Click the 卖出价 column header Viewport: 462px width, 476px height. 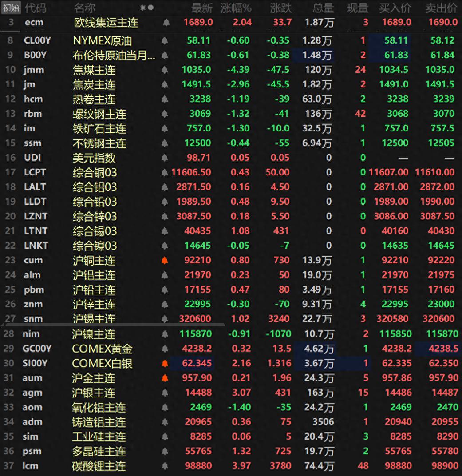[x=441, y=8]
